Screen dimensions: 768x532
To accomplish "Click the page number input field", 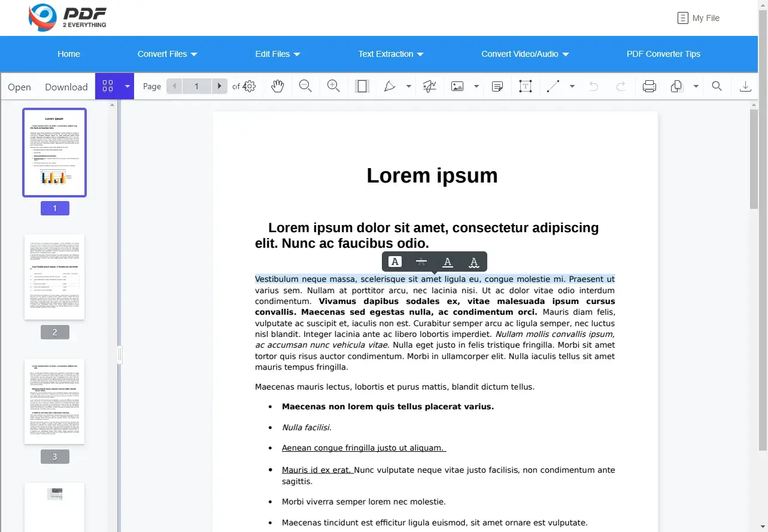I will click(x=196, y=86).
